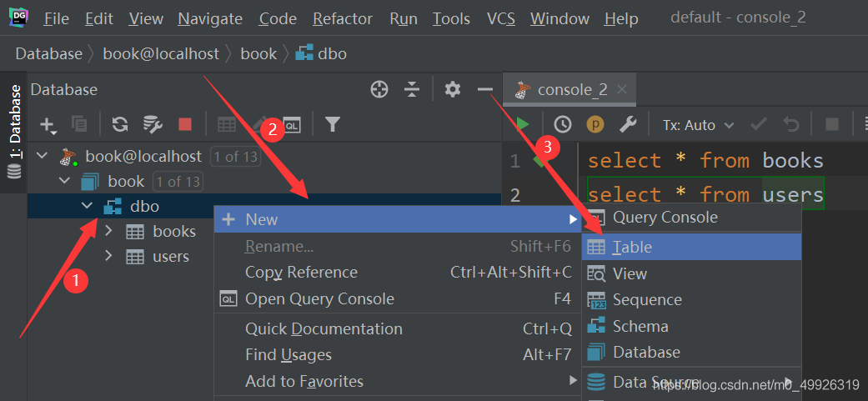
Task: Choose Find Usages in context menu
Action: 398,355
